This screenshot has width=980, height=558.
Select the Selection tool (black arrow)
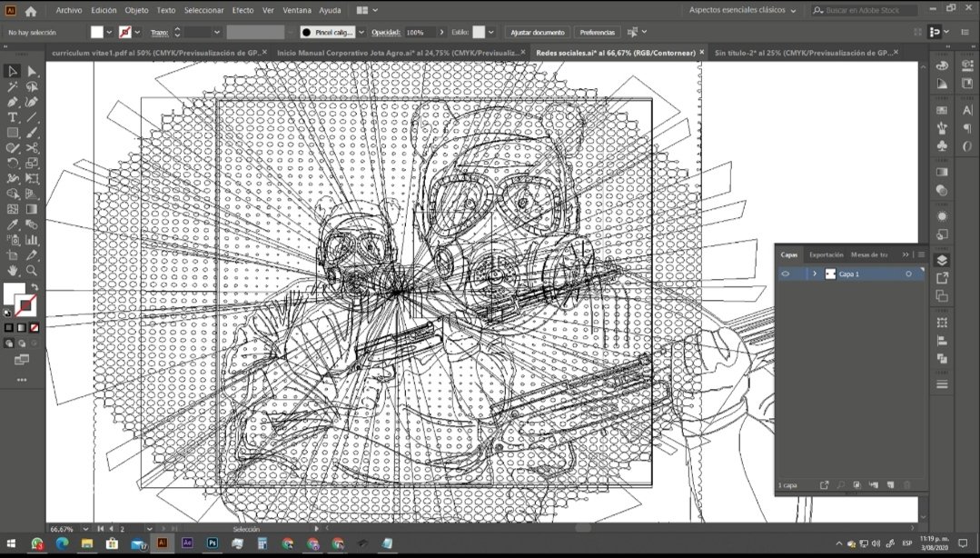click(13, 71)
